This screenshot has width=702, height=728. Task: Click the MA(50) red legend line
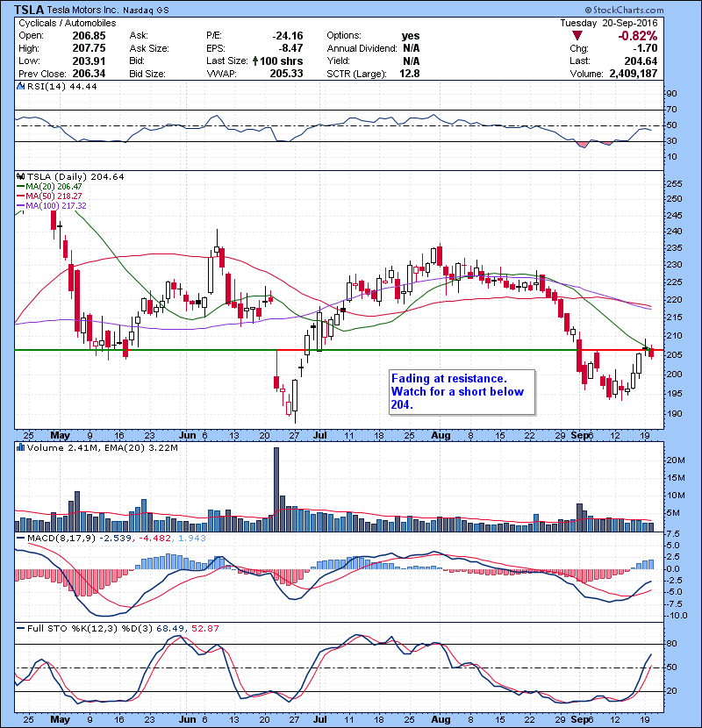click(x=20, y=196)
